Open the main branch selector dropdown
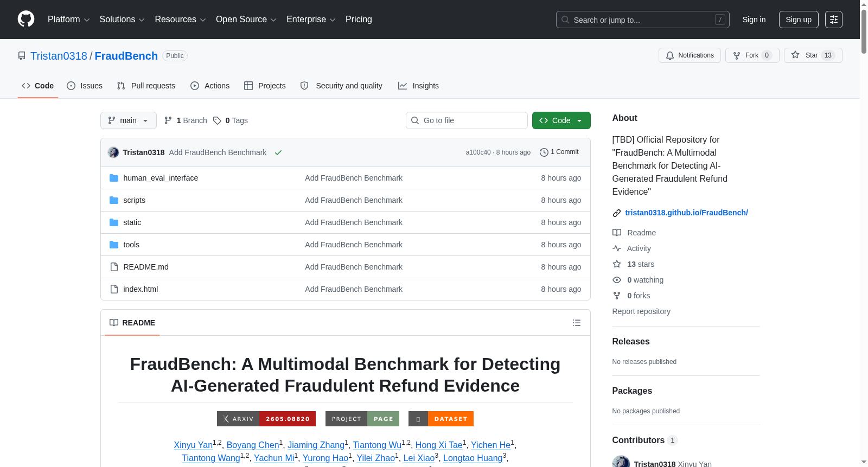 coord(129,120)
